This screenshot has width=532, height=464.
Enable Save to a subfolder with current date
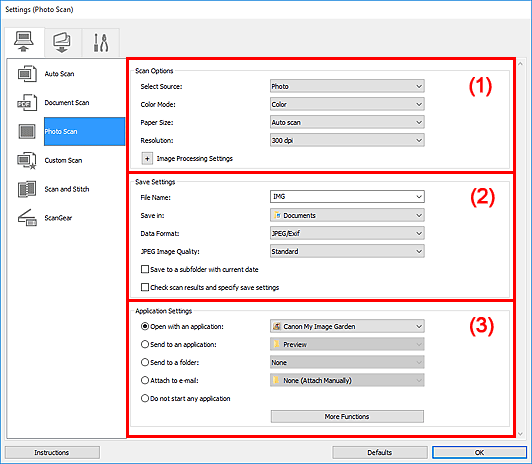pyautogui.click(x=145, y=269)
